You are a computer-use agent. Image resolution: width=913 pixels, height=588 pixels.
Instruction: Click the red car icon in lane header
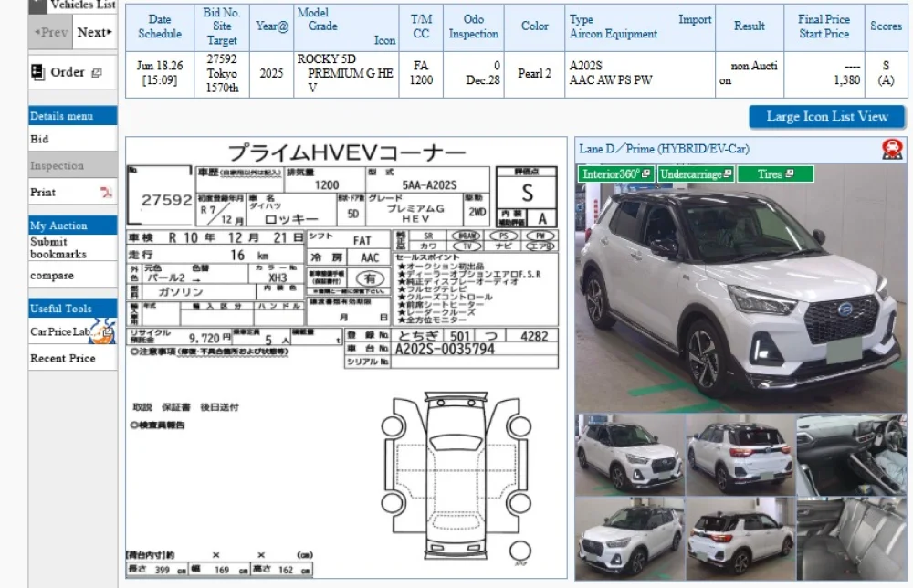tap(892, 149)
